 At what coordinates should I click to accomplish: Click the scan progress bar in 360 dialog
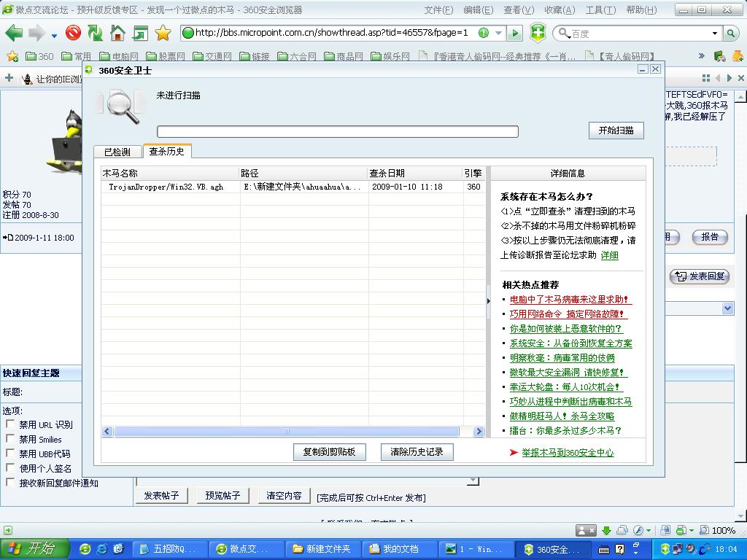click(x=337, y=131)
